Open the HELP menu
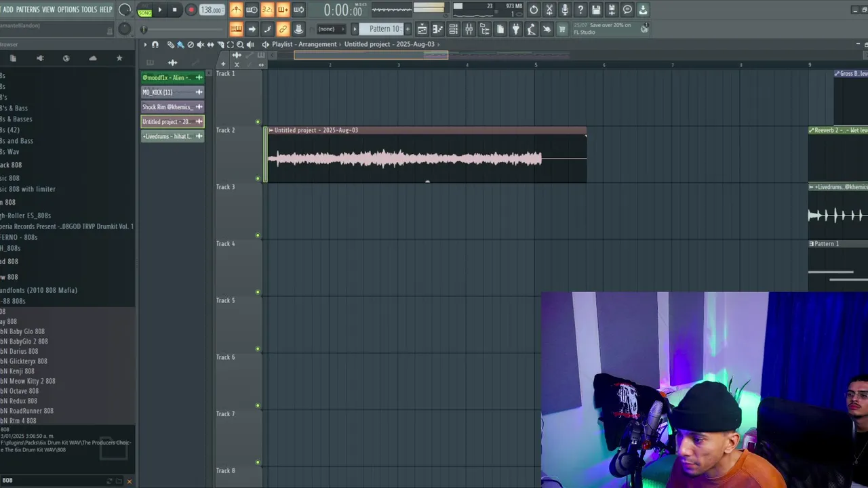Screen dimensions: 868x488 (x=106, y=9)
